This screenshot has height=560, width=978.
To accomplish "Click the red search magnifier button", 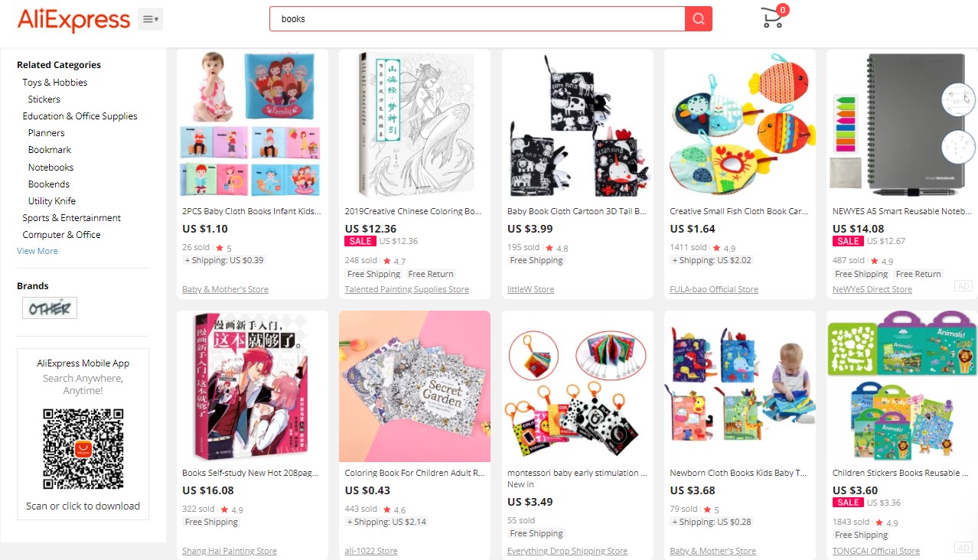I will pyautogui.click(x=698, y=18).
